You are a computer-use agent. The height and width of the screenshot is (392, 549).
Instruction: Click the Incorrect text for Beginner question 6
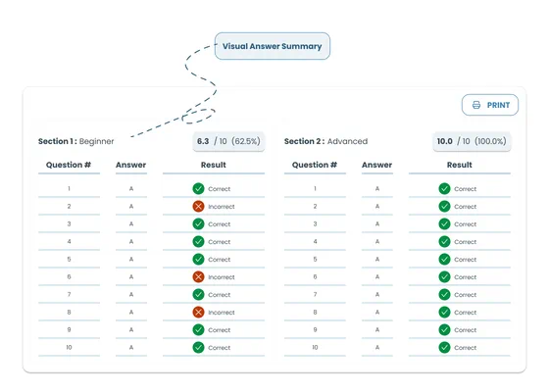pos(222,277)
